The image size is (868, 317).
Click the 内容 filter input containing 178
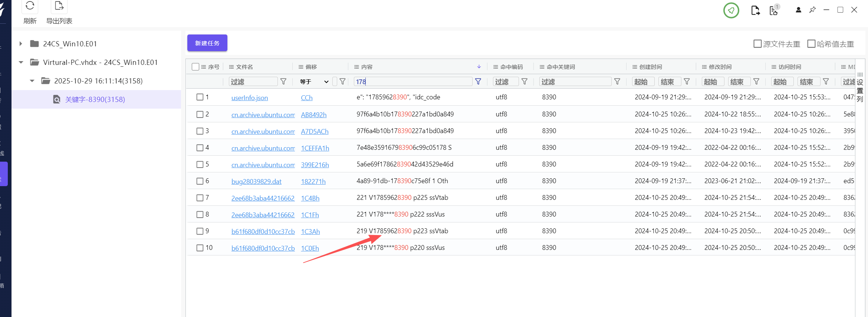[413, 82]
